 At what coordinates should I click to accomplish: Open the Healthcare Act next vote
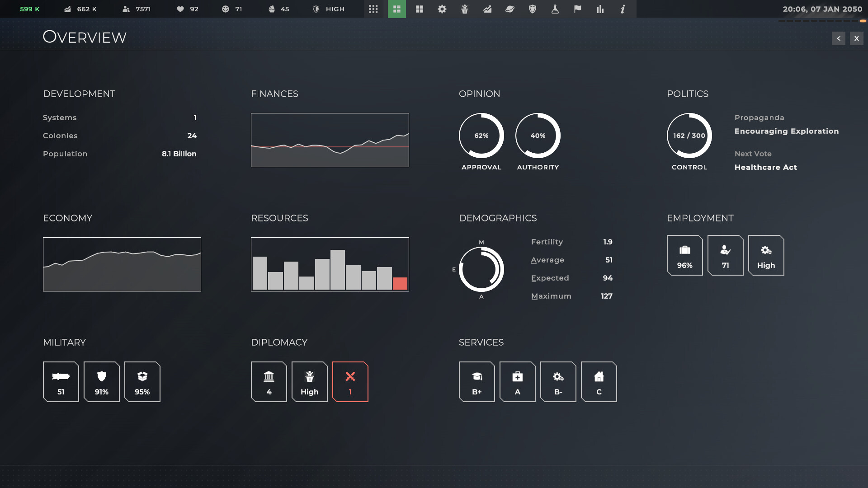[x=765, y=167]
